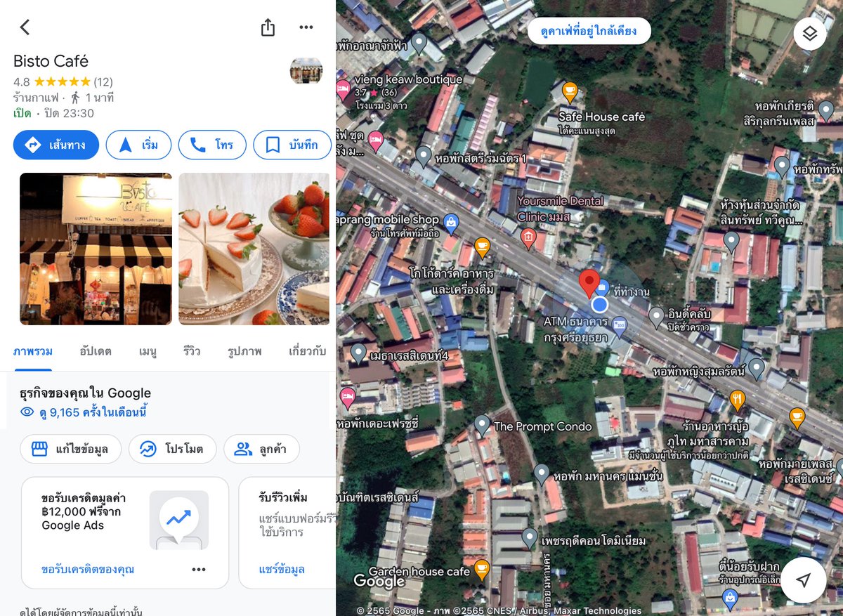Select the red Bisto Café map pin
This screenshot has width=843, height=616.
589,284
